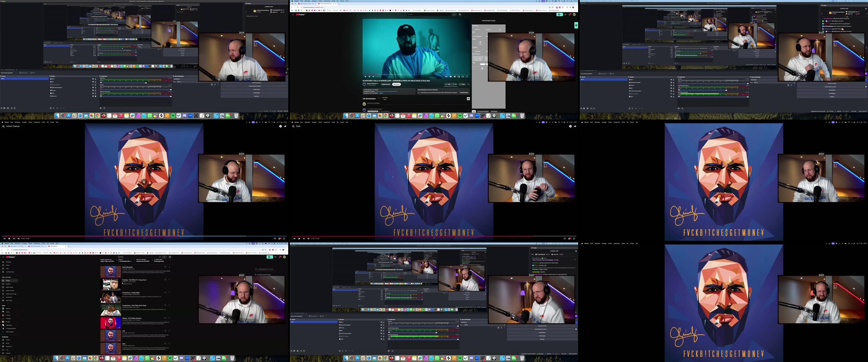Screen dimensions: 868x362
Task: Seek on the Julius Caesar progress bar
Action: [x=144, y=236]
